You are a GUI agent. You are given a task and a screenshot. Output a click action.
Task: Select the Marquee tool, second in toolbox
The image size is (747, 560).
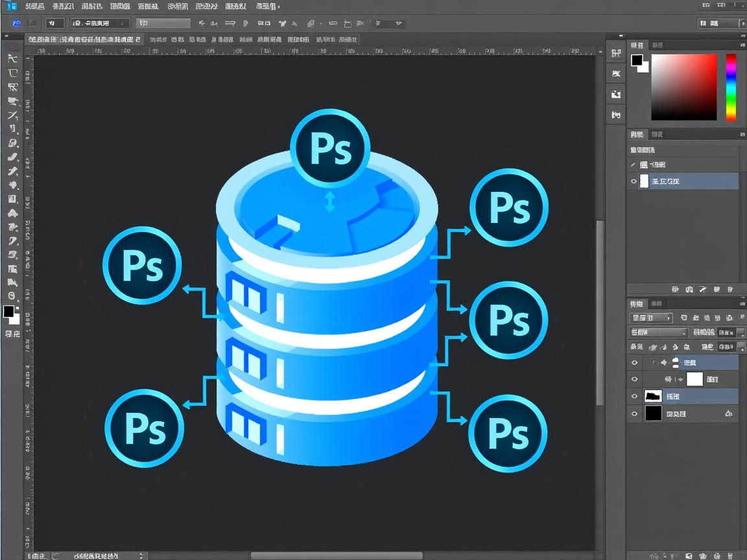pos(12,73)
